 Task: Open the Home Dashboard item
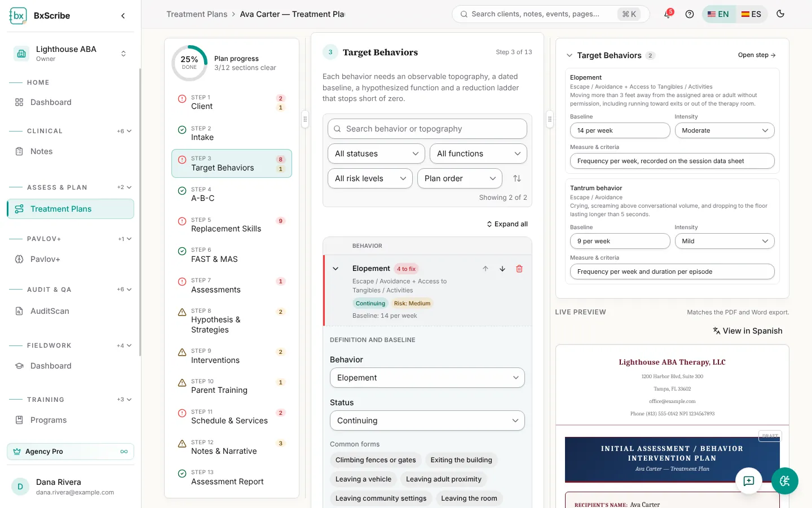tap(70, 102)
